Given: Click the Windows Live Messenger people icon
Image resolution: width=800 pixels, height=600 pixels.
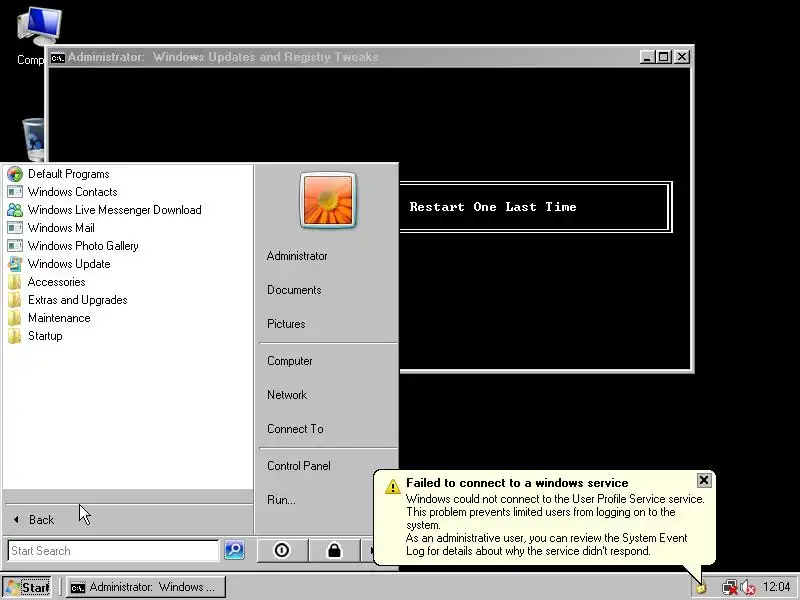Looking at the screenshot, I should pos(15,210).
